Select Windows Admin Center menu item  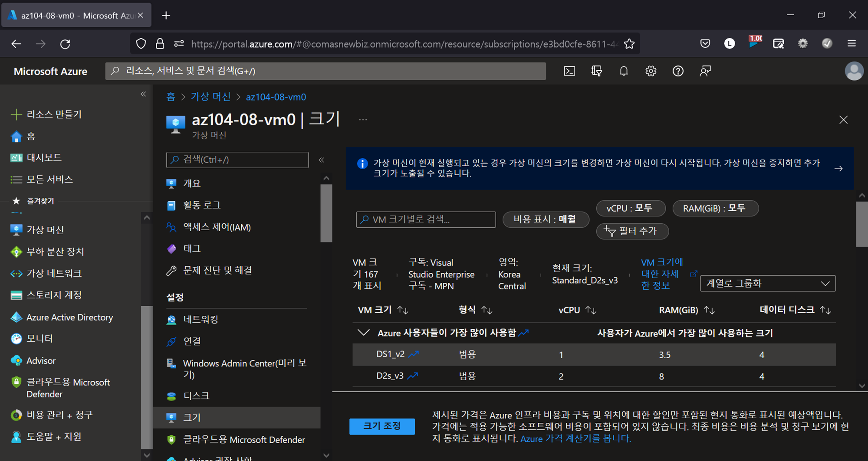tap(237, 369)
